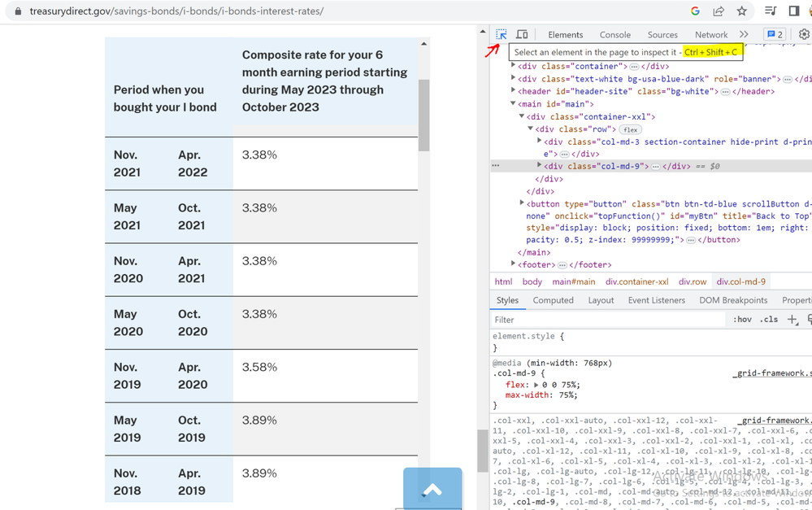Toggle the device toolbar icon
The width and height of the screenshot is (812, 510).
point(522,34)
